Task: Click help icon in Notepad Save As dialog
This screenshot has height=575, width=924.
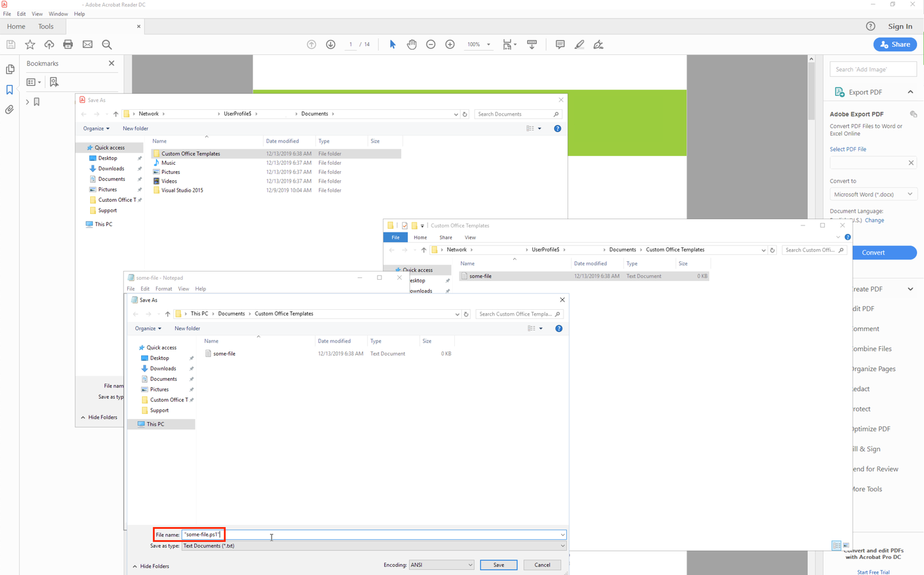Action: tap(558, 328)
